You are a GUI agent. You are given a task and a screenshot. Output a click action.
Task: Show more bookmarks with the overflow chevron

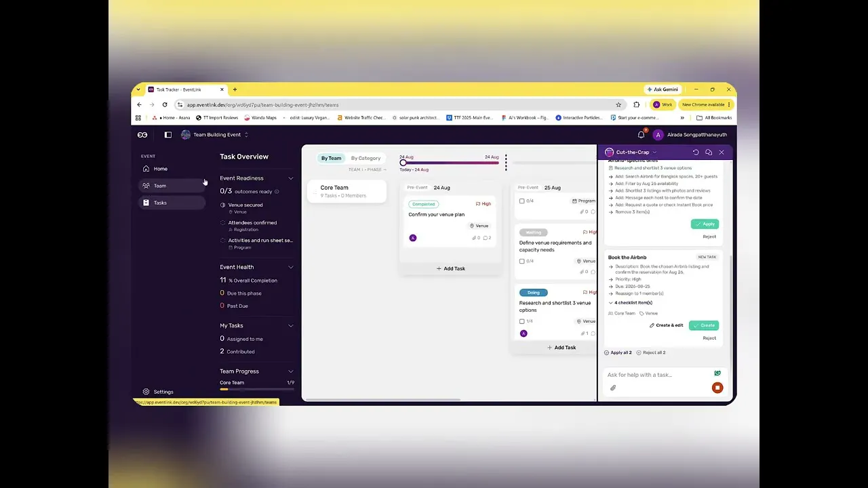coord(682,118)
